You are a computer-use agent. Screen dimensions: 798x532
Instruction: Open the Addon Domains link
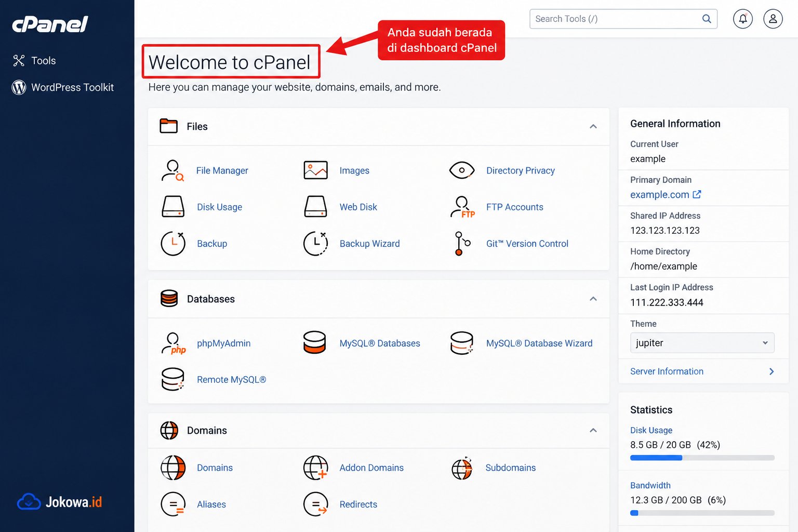click(x=371, y=468)
